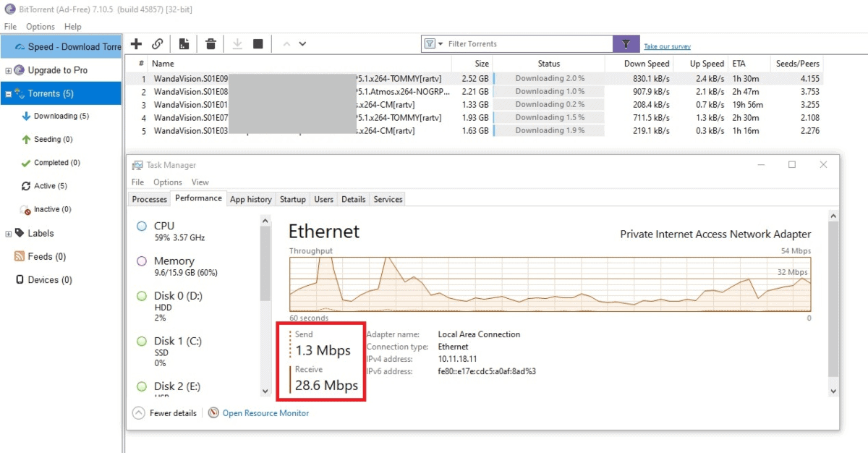Screen dimensions: 868x453
Task: Click the Remove Torrent trash icon
Action: (210, 44)
